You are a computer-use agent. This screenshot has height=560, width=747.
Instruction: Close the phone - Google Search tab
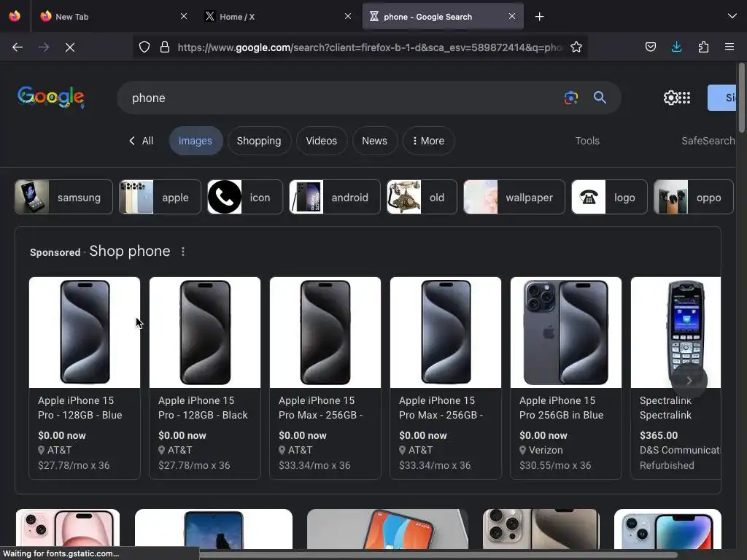point(512,16)
